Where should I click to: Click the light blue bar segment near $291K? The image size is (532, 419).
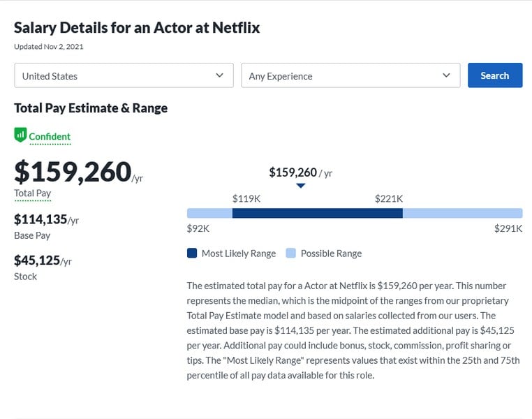tap(462, 213)
